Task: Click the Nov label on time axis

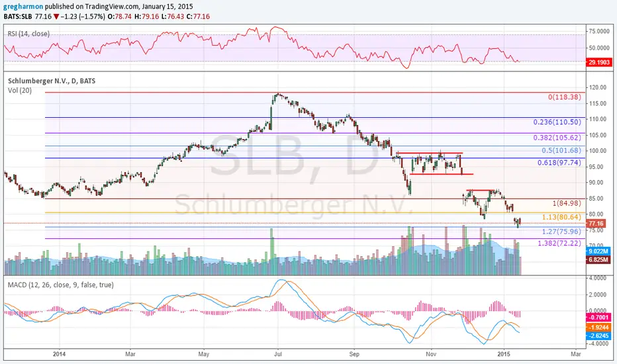Action: 431,354
